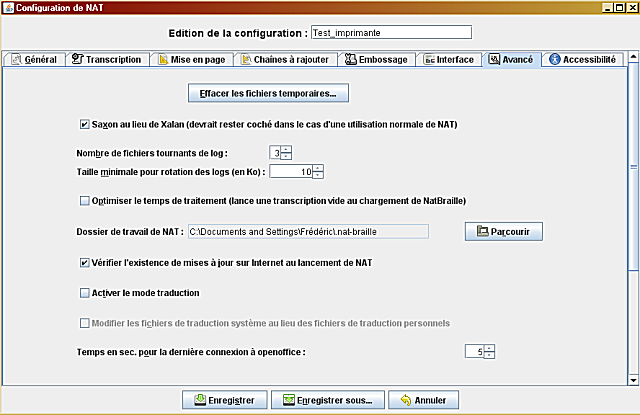Click the scrollbar up arrow
The image size is (640, 415).
[x=633, y=57]
